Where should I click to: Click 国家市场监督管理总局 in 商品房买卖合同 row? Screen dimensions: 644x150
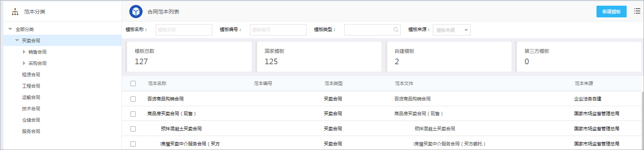coord(597,114)
